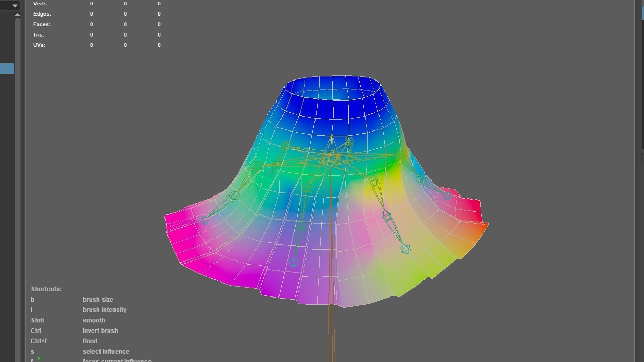Click the green Y axis indicator at bottom-left
The width and height of the screenshot is (644, 362).
(x=39, y=358)
